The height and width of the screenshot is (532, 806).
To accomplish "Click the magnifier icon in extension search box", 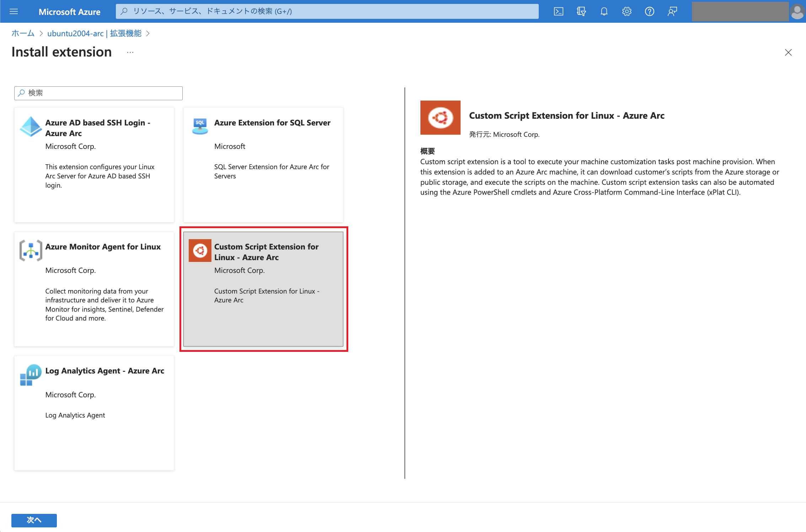I will click(x=22, y=93).
